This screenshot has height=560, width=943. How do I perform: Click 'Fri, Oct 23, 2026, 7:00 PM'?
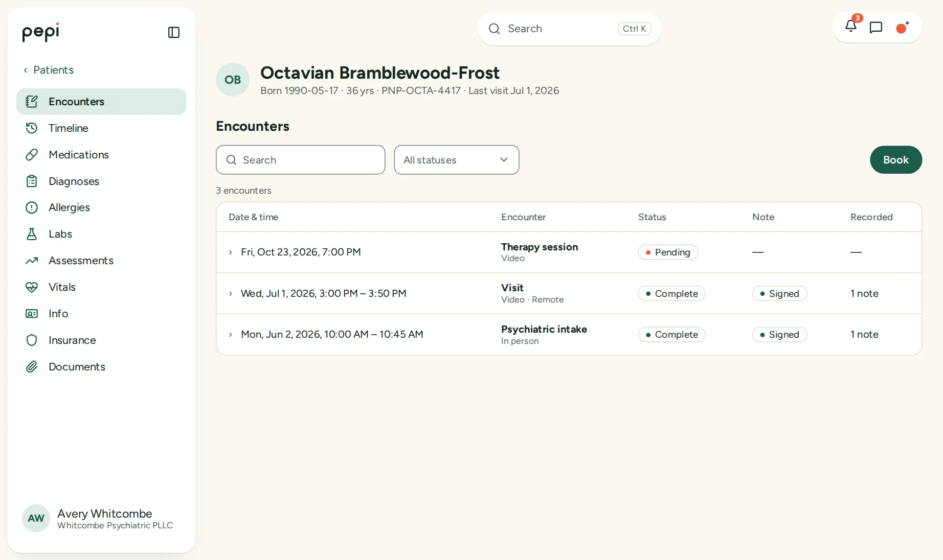(x=301, y=252)
